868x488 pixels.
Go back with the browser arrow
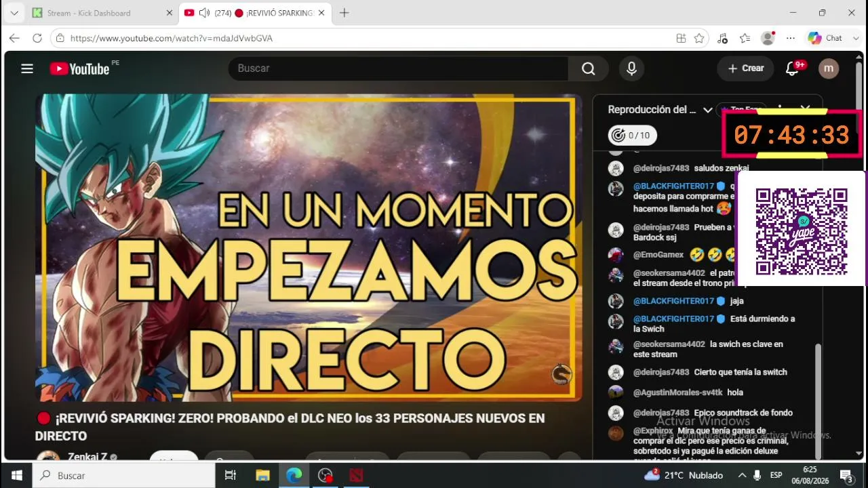coord(14,38)
